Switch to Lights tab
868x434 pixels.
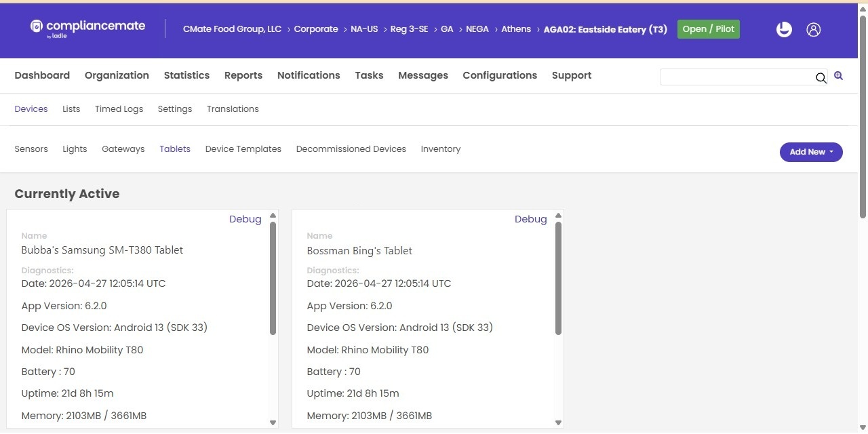pos(75,149)
